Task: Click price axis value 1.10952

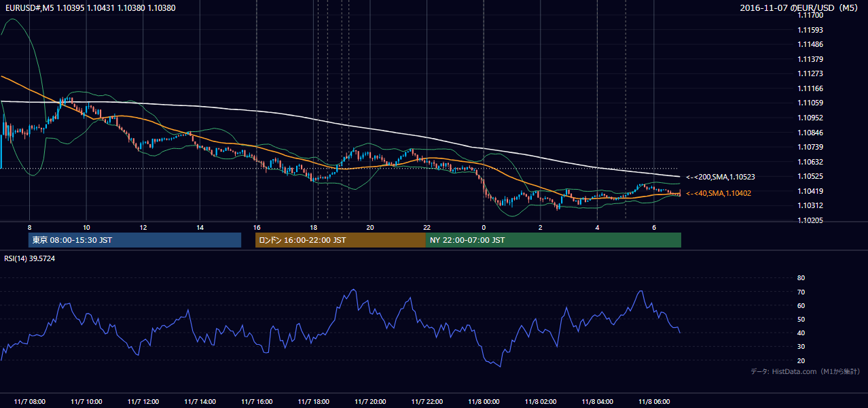Action: [811, 118]
